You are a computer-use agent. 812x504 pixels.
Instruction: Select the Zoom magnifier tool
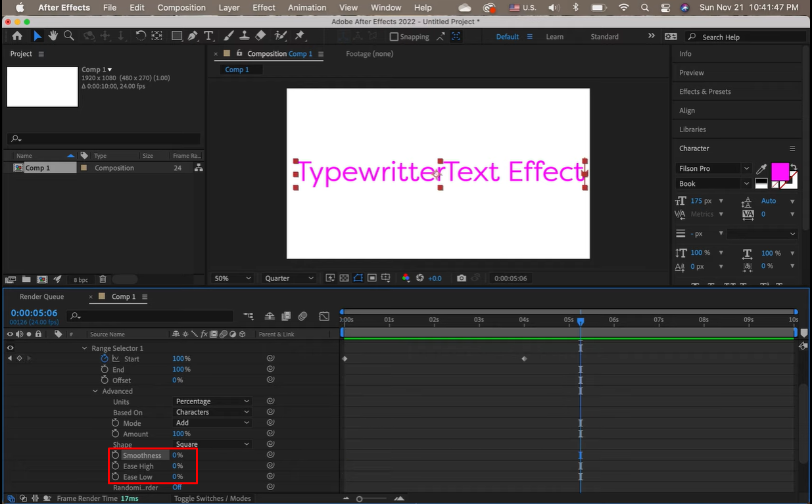click(x=69, y=36)
